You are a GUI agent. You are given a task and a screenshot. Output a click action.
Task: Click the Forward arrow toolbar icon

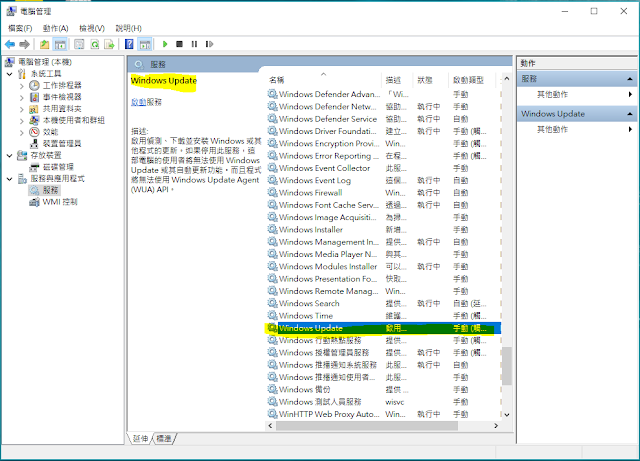(x=24, y=44)
